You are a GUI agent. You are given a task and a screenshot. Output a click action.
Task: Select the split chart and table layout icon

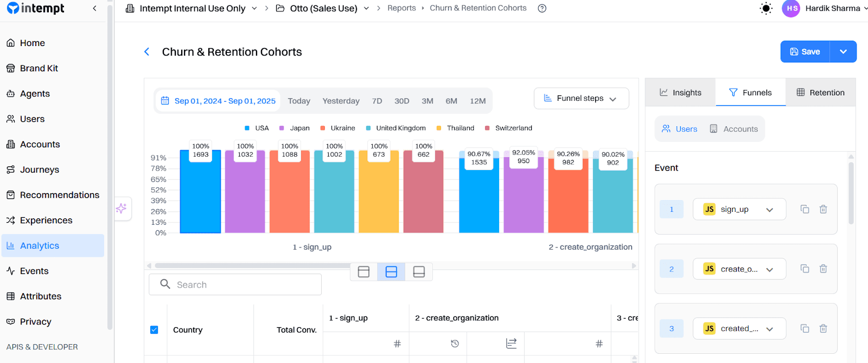[391, 271]
